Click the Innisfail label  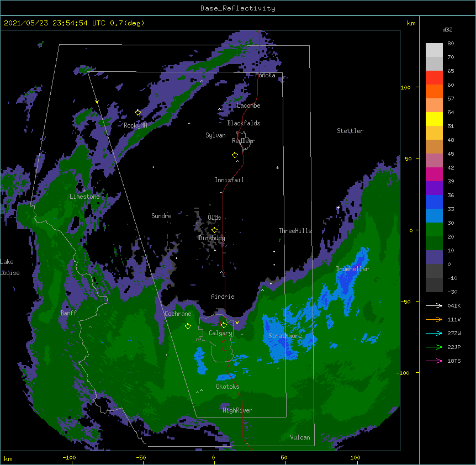pyautogui.click(x=229, y=180)
